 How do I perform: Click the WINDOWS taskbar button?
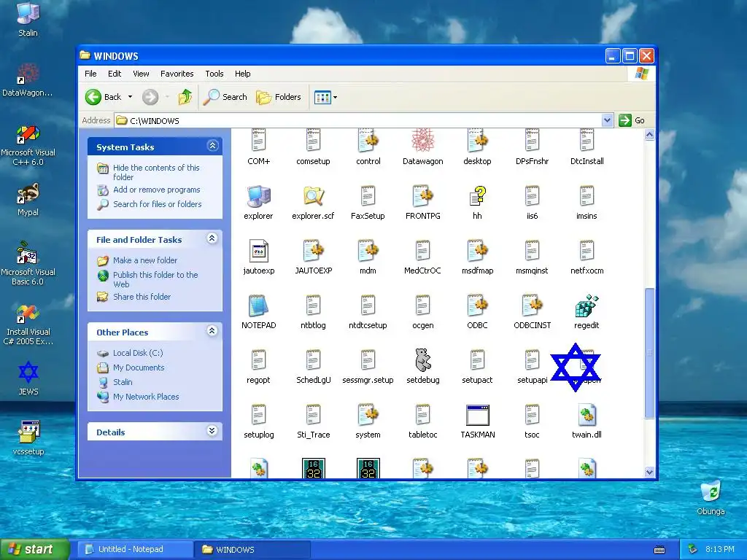click(x=252, y=549)
